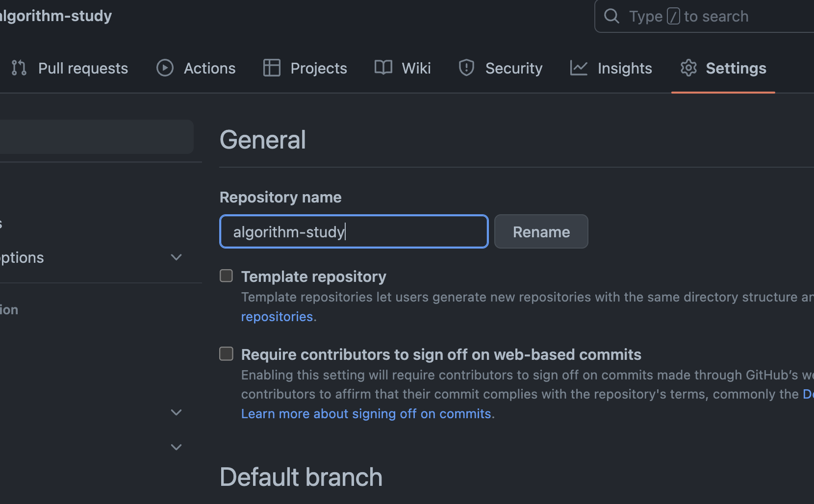Screen dimensions: 814x504
Task: Click the Rename button
Action: point(541,231)
